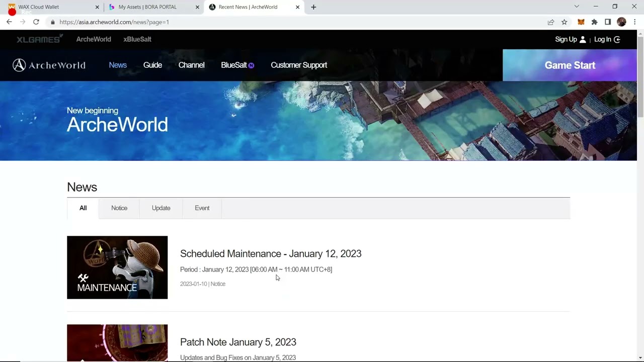Restore down the Chrome window

615,7
